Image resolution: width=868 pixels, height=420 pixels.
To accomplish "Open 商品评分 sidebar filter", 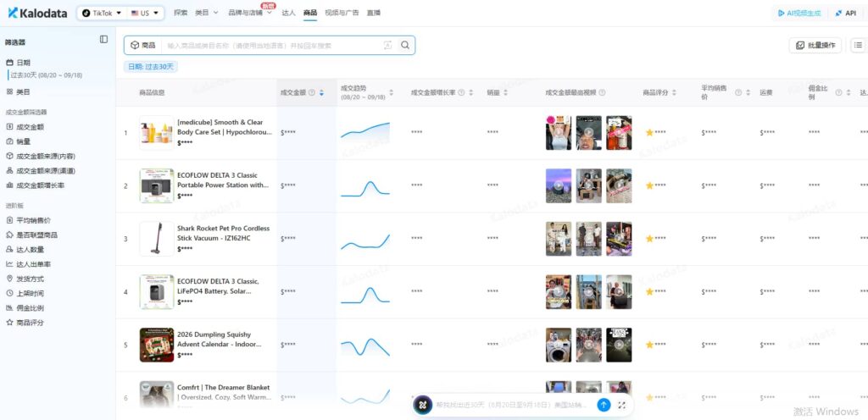I will [x=25, y=323].
